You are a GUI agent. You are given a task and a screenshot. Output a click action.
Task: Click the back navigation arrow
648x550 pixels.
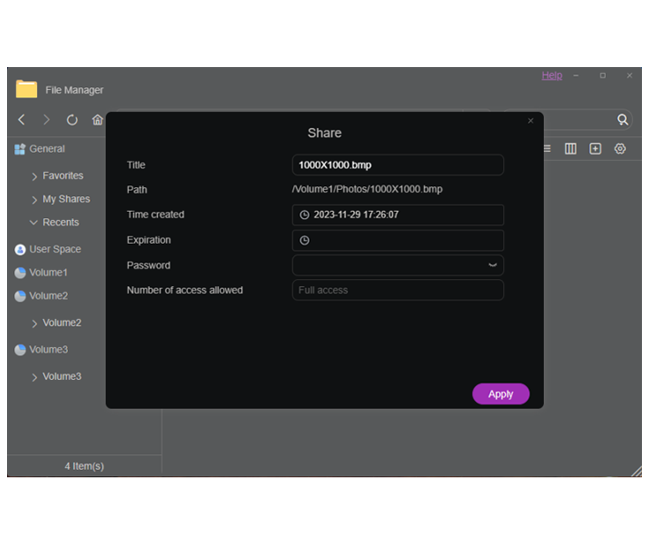point(22,120)
